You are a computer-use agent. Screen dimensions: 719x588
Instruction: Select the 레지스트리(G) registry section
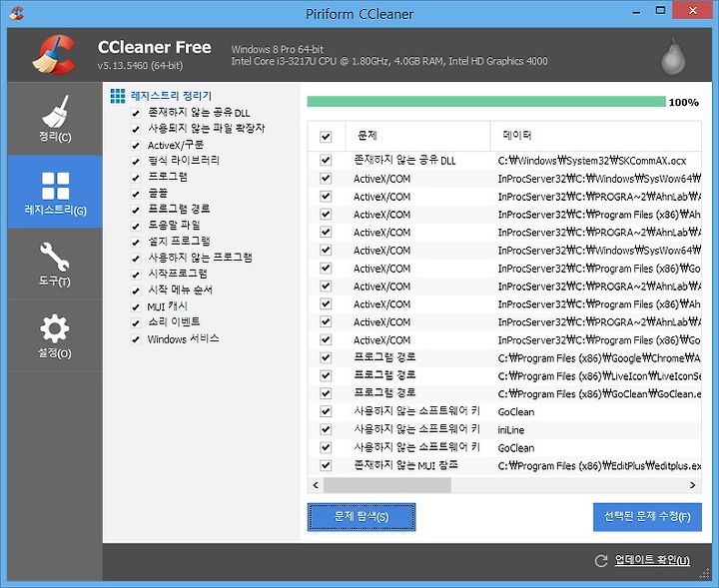55,192
